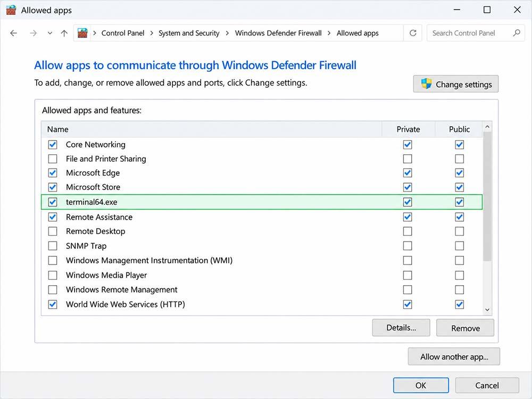Confirm with the OK button
This screenshot has height=399, width=532.
click(x=421, y=385)
